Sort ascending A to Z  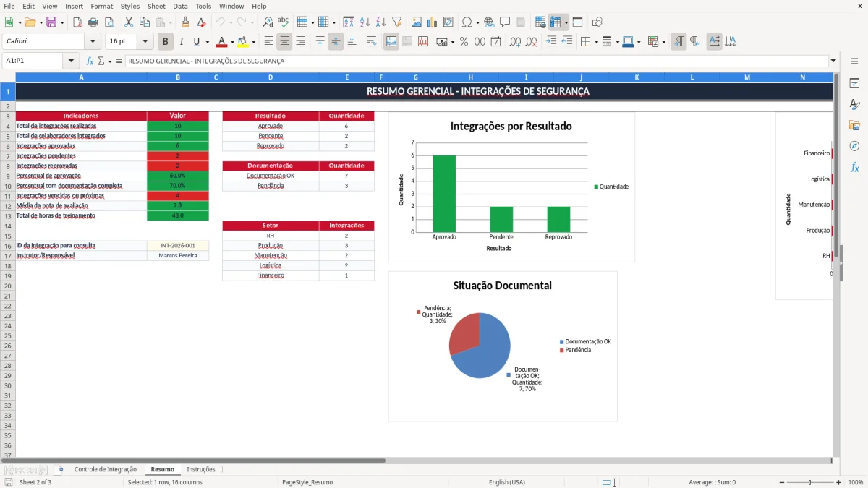pyautogui.click(x=365, y=22)
